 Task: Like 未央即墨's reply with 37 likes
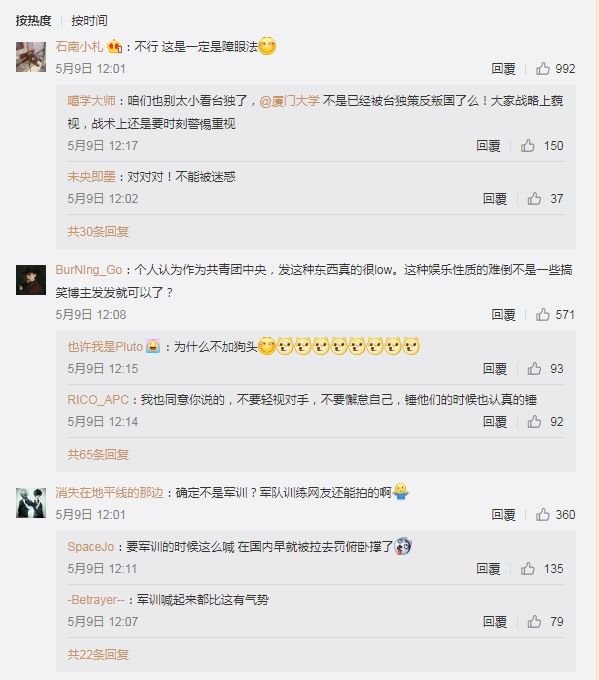click(534, 199)
